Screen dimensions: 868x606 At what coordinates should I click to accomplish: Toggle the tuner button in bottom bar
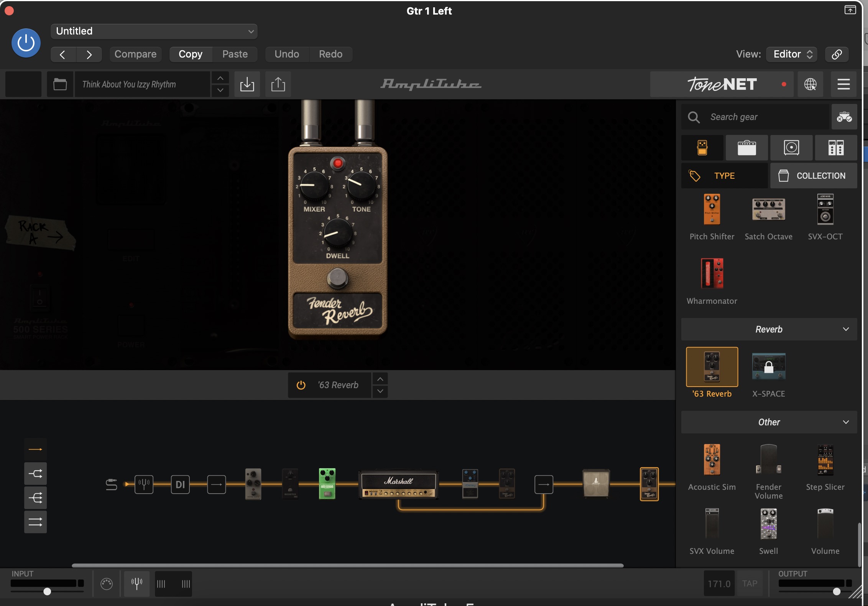[137, 584]
